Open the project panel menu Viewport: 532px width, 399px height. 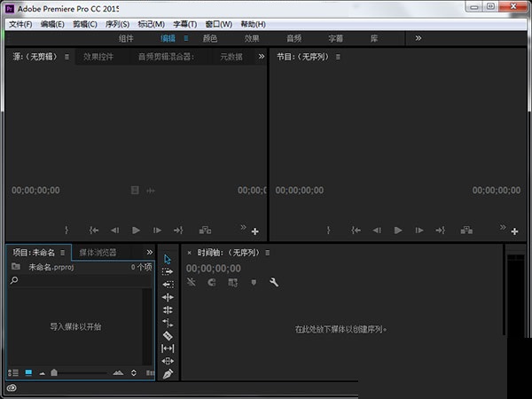click(x=62, y=253)
